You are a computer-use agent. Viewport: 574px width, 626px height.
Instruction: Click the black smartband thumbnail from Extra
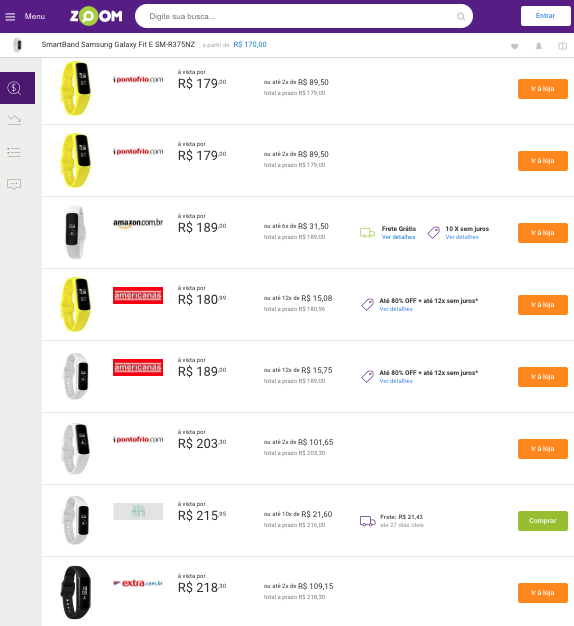click(x=76, y=592)
